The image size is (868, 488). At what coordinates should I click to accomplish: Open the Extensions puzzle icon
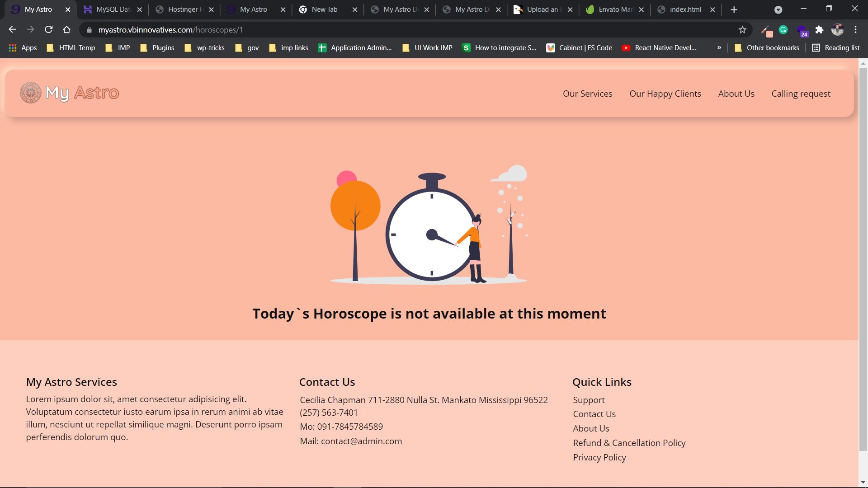[x=819, y=30]
